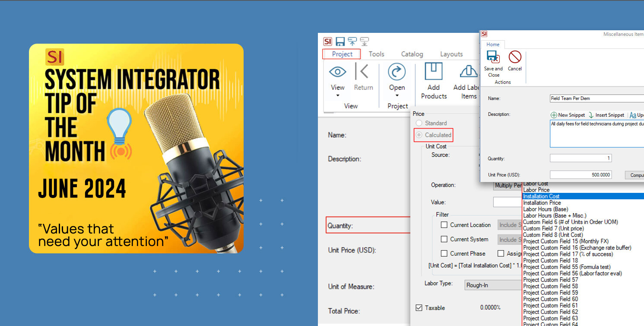Select the Calculated price radio button
Screen dimensions: 644x326
(419, 135)
